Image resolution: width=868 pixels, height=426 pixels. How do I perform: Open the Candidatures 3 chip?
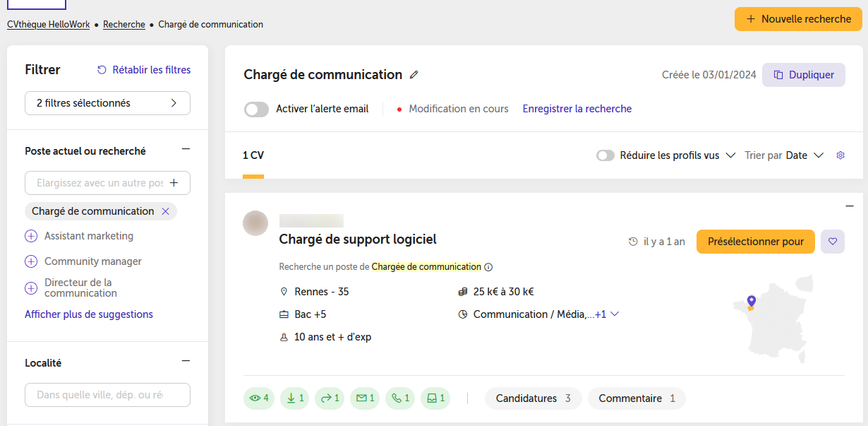point(534,398)
